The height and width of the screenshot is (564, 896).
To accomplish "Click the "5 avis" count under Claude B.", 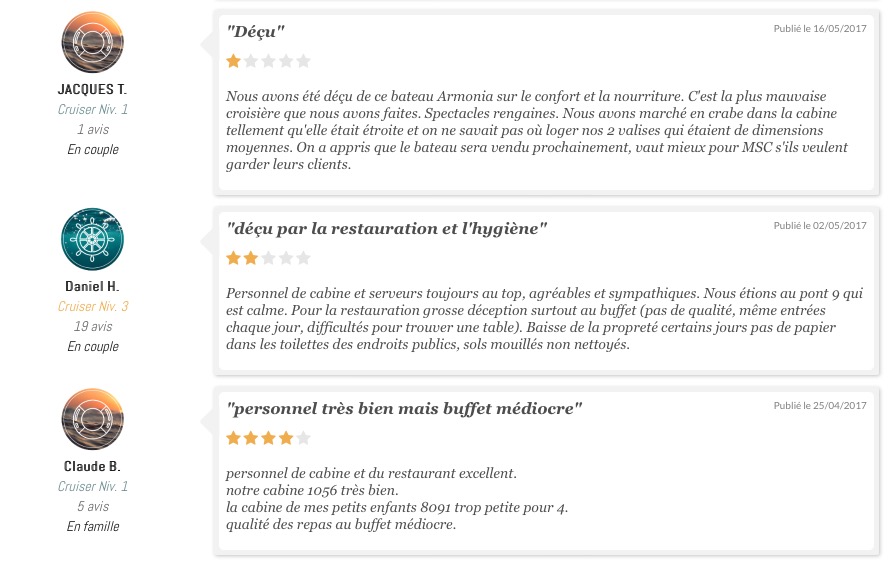I will point(93,506).
